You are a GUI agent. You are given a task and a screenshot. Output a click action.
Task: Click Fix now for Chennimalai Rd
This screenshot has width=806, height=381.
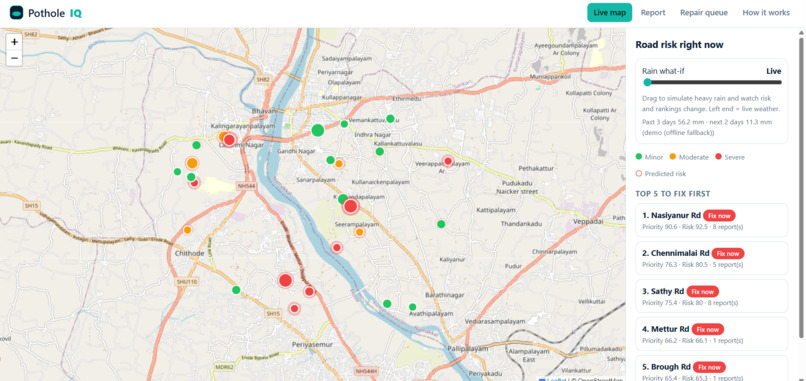coord(728,253)
